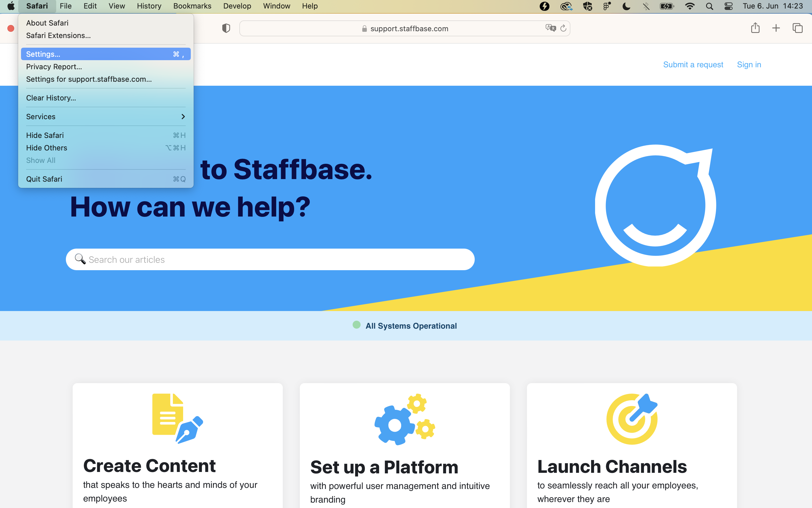
Task: Open the Apple menu
Action: (11, 6)
